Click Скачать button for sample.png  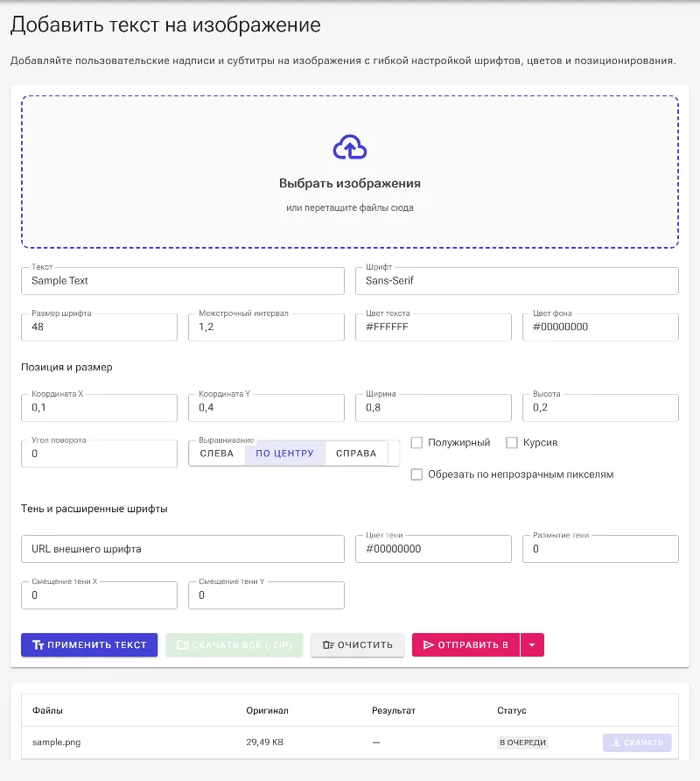coord(637,742)
